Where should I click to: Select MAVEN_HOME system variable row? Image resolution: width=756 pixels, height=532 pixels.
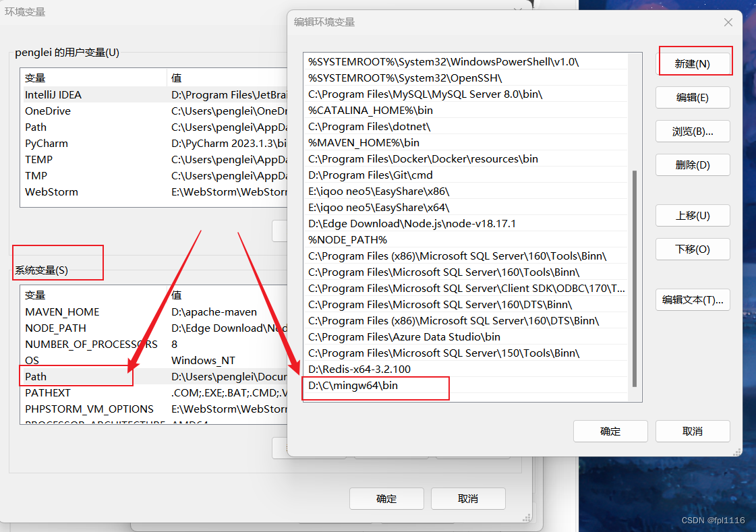156,312
